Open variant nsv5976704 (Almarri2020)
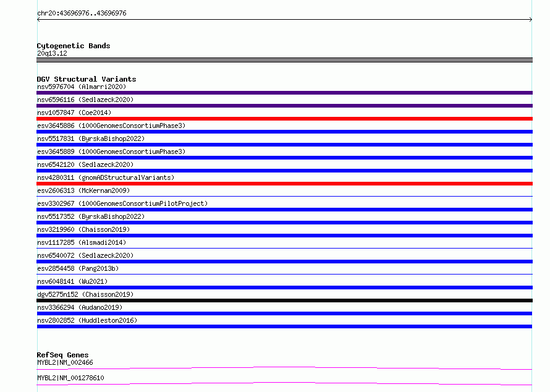The image size is (550, 392). [x=82, y=87]
